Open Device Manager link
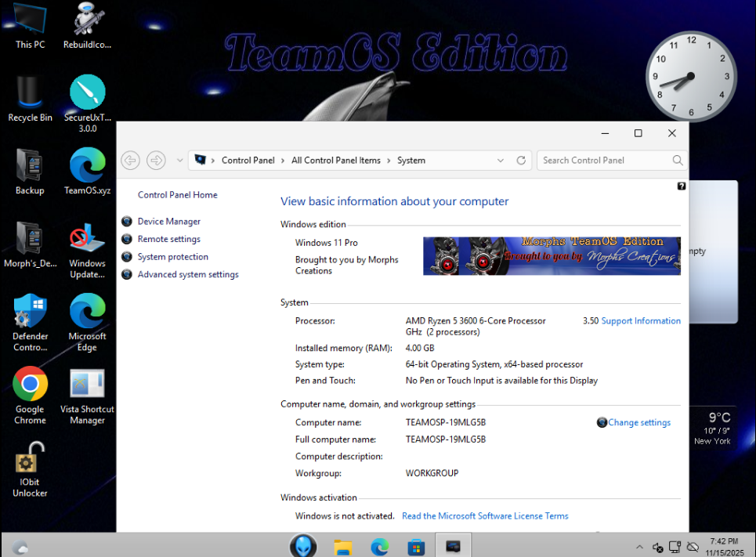756x557 pixels. point(168,222)
